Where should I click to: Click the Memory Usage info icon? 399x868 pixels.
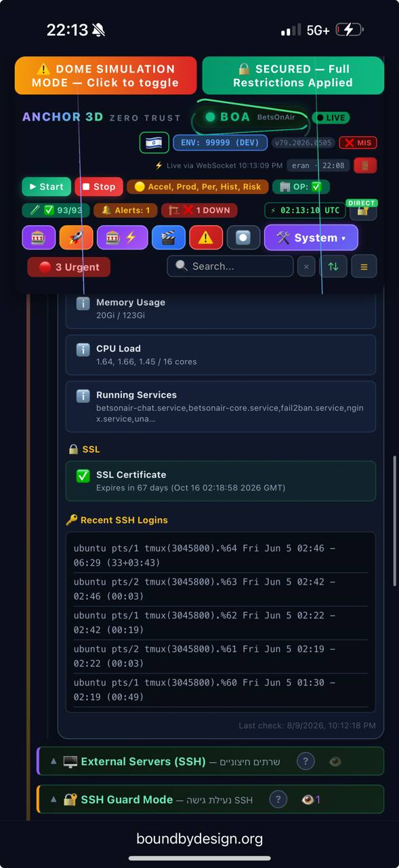coord(83,304)
